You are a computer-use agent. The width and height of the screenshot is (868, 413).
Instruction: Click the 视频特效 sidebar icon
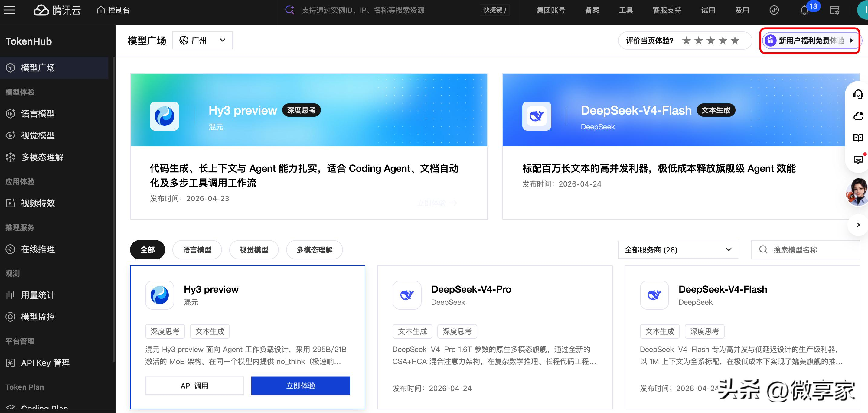pos(11,203)
